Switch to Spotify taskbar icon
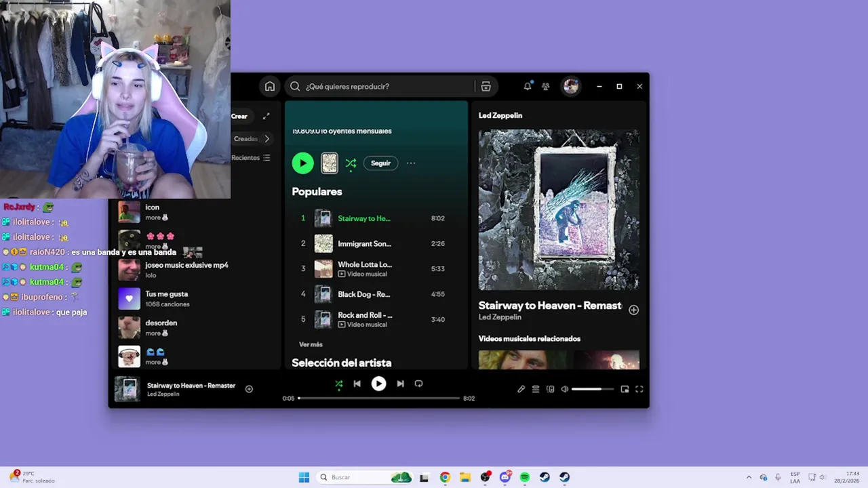Viewport: 868px width, 488px height. click(x=525, y=477)
